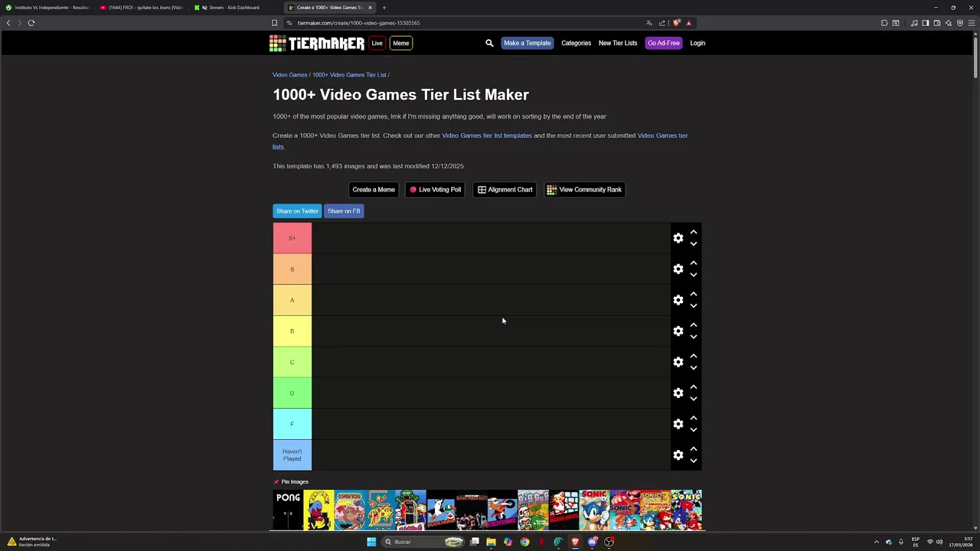
Task: Open Video Games tier list templates link
Action: [487, 135]
